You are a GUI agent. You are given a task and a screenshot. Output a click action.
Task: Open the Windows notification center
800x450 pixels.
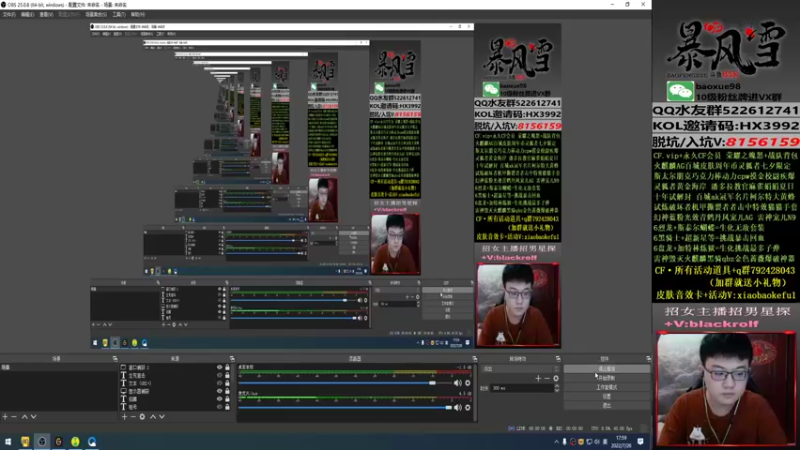(641, 442)
